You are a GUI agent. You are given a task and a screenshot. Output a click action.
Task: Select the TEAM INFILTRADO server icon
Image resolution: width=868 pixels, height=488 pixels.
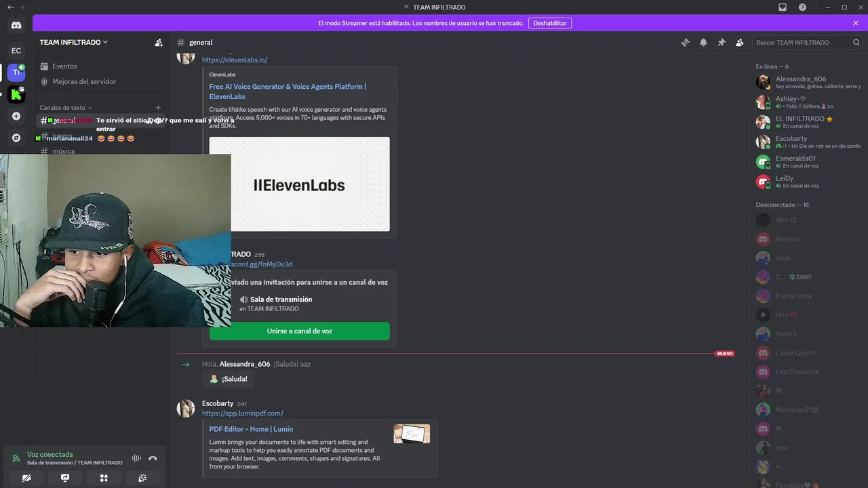[x=16, y=73]
